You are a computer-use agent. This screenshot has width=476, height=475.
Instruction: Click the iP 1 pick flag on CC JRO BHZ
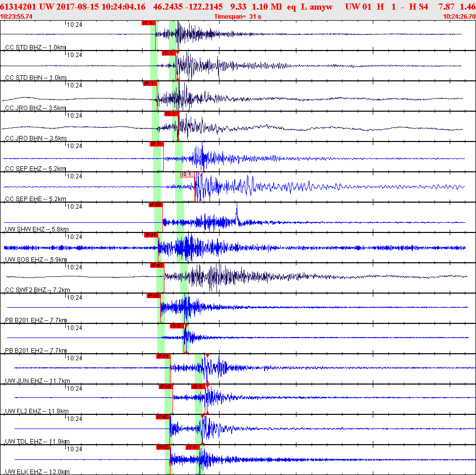point(150,83)
